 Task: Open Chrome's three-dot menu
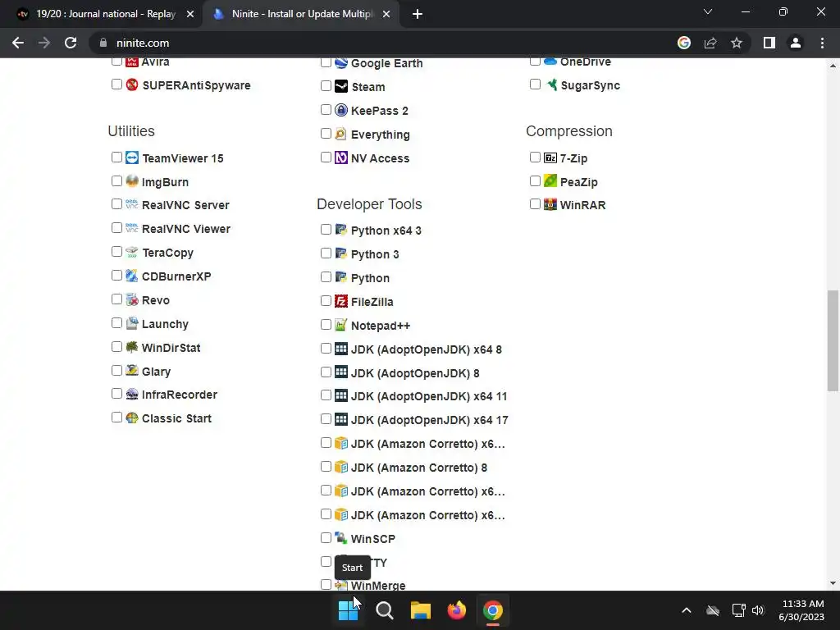(822, 43)
